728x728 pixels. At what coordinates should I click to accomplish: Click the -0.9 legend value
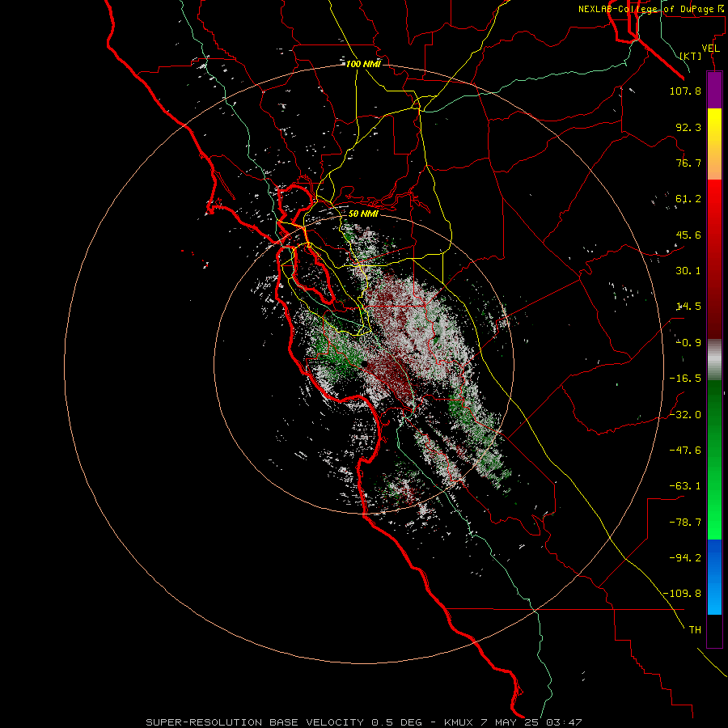click(688, 343)
